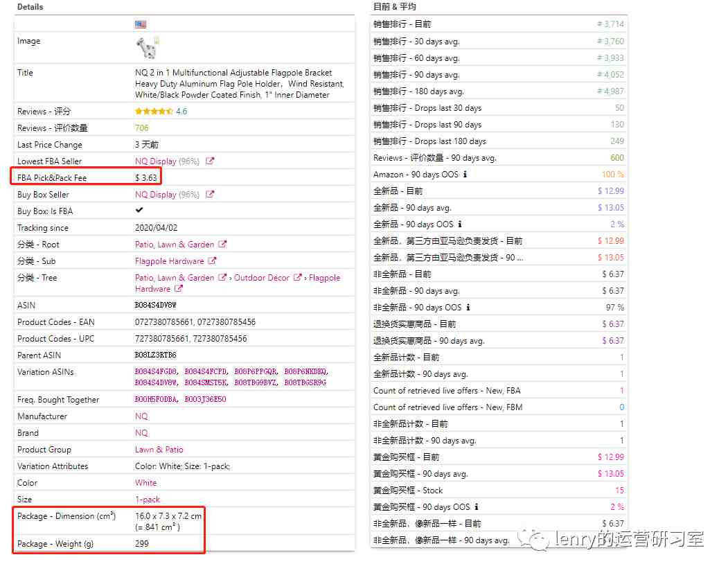This screenshot has height=573, width=728.
Task: Click info icon beside 全新品 90 days OOS
Action: point(460,224)
